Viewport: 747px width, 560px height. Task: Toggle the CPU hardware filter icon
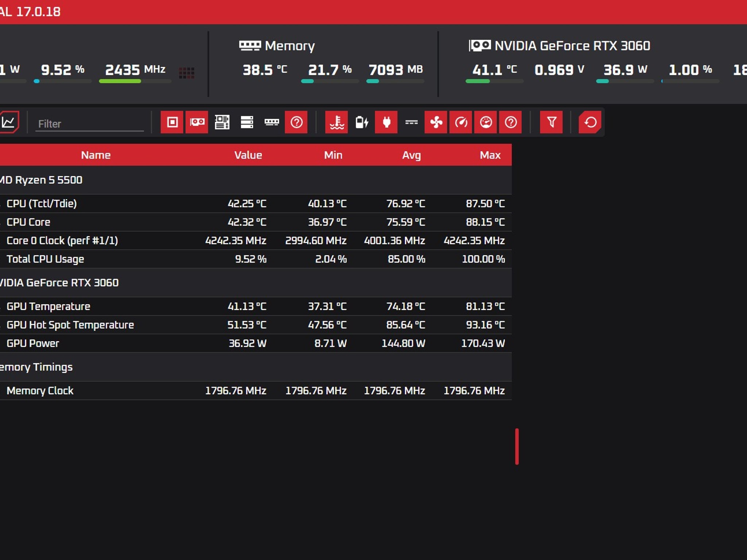pos(172,122)
